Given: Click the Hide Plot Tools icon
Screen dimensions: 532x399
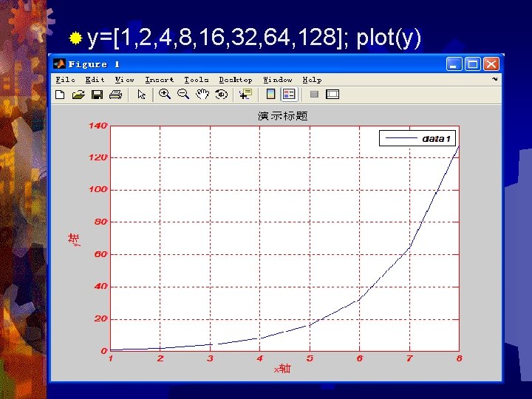Looking at the screenshot, I should 314,94.
